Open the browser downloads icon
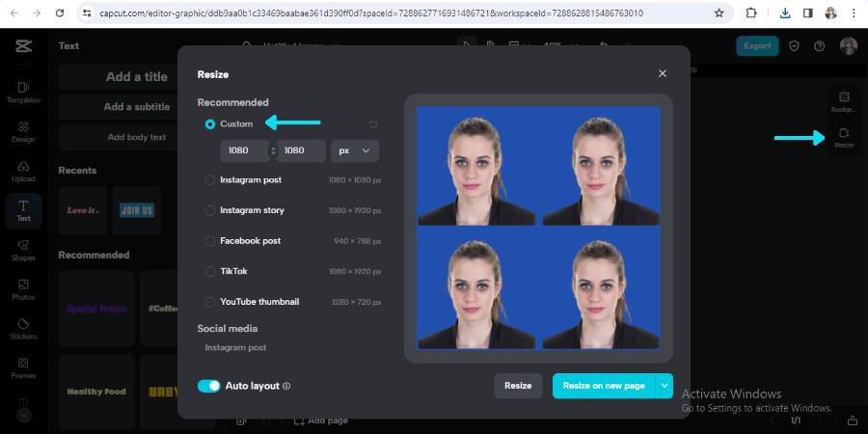This screenshot has height=434, width=868. (784, 14)
